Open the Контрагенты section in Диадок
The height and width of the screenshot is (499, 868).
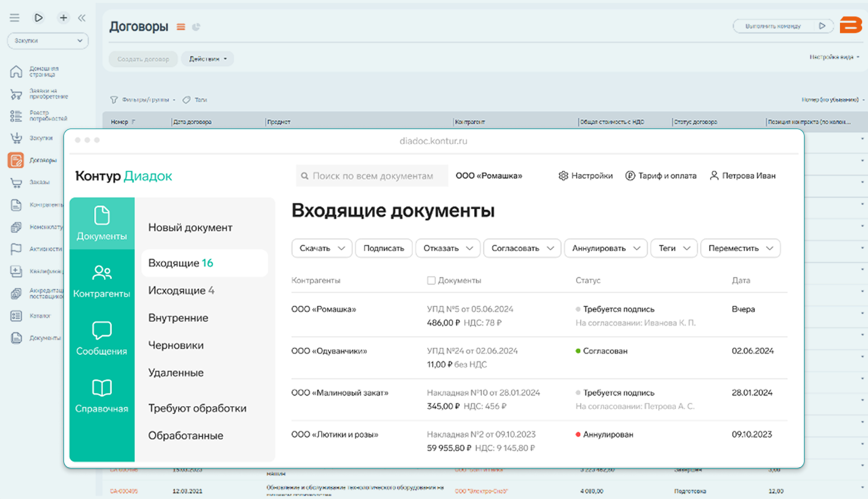(102, 281)
